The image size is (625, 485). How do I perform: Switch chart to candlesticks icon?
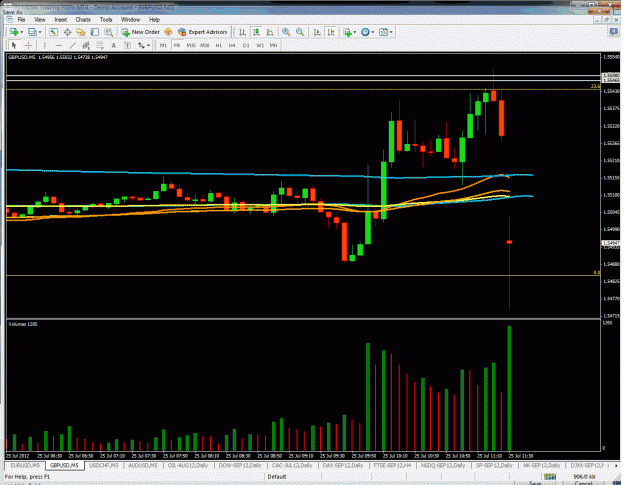tap(256, 32)
